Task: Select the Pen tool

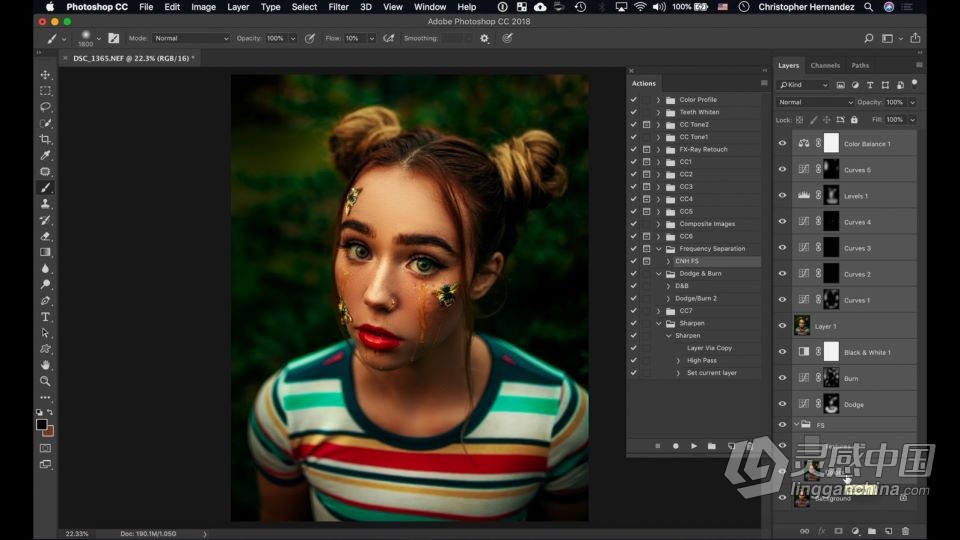Action: click(x=45, y=301)
